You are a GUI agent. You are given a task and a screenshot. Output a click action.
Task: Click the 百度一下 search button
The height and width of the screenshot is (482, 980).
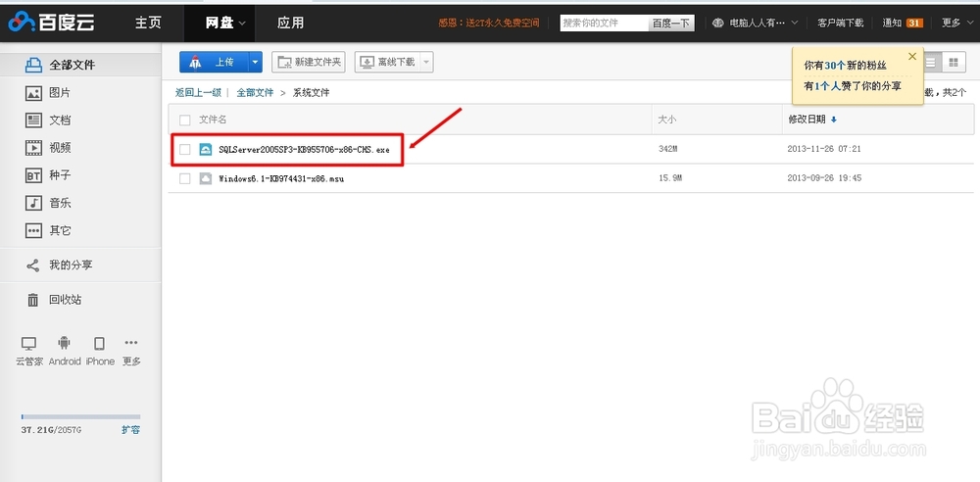(671, 24)
